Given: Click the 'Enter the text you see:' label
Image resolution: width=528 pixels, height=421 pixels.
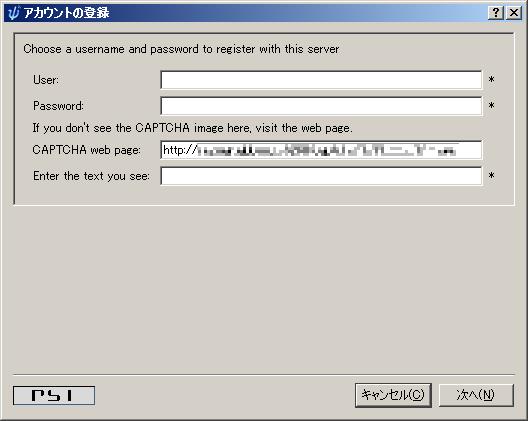Looking at the screenshot, I should [x=91, y=176].
